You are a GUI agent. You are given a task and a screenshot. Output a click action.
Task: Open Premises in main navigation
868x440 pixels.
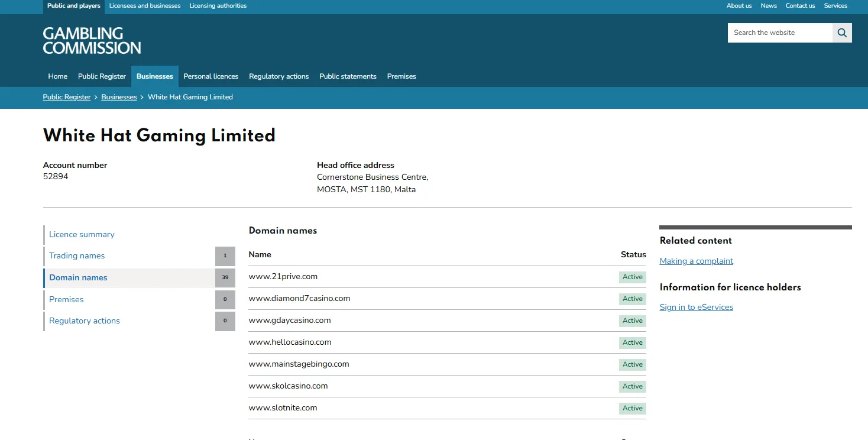click(x=401, y=76)
